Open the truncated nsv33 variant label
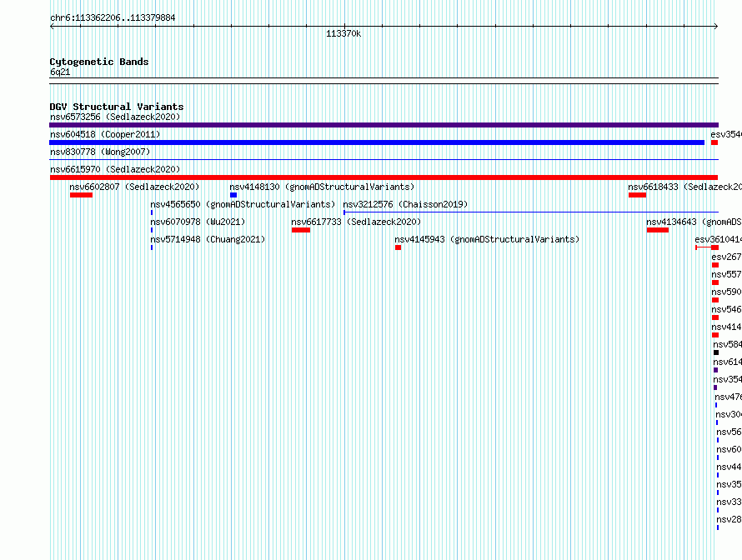 [x=729, y=502]
